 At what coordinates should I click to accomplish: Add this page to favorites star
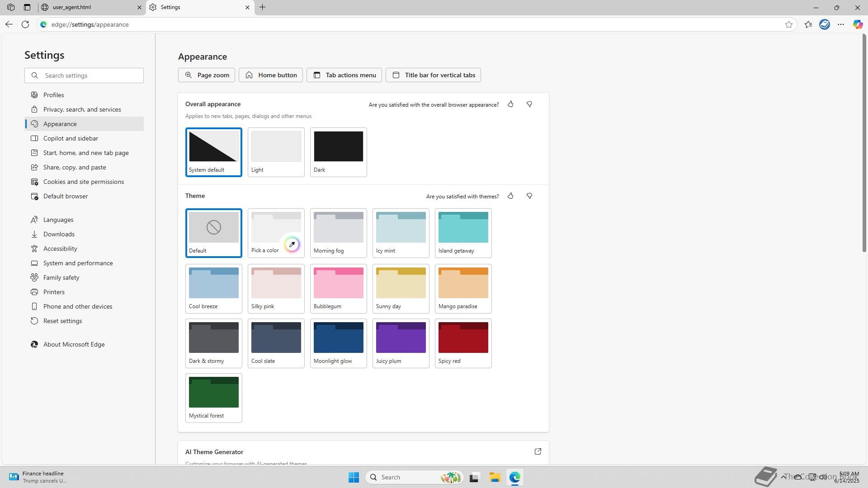pos(789,24)
